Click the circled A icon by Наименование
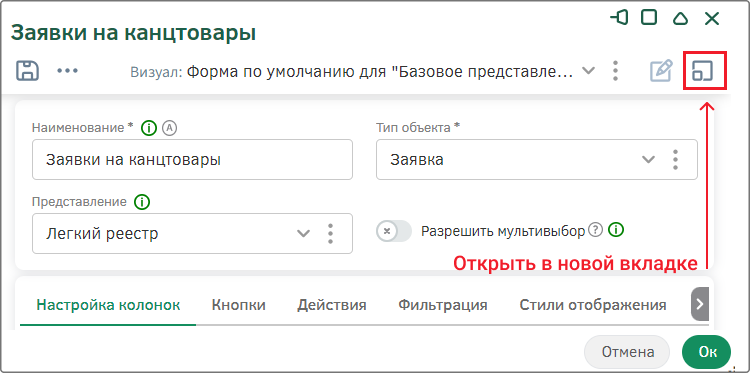This screenshot has width=750, height=373. coord(170,128)
